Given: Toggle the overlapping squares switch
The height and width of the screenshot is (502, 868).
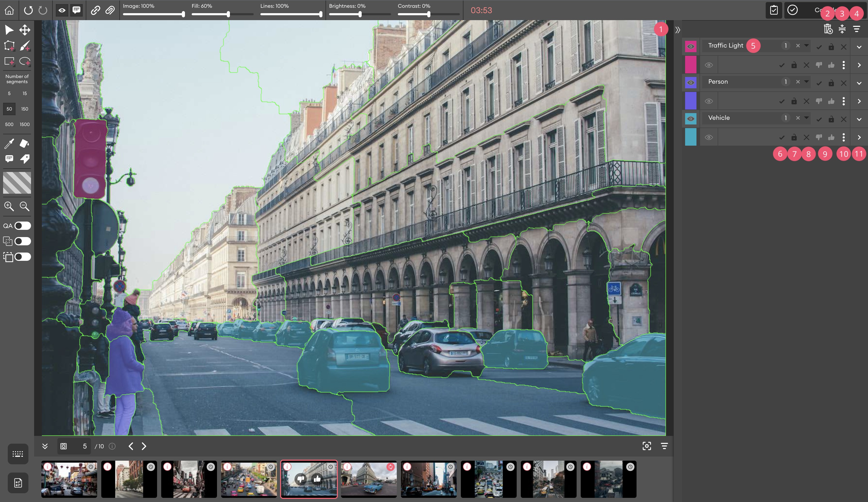Looking at the screenshot, I should click(x=23, y=241).
